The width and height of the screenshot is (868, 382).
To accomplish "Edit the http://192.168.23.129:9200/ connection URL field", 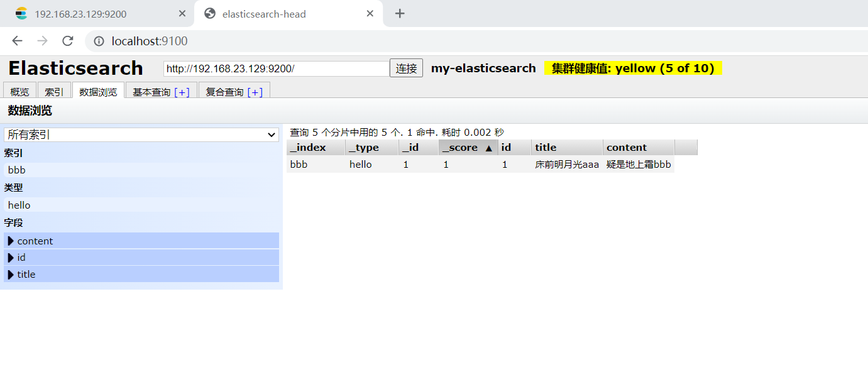I will pos(277,68).
